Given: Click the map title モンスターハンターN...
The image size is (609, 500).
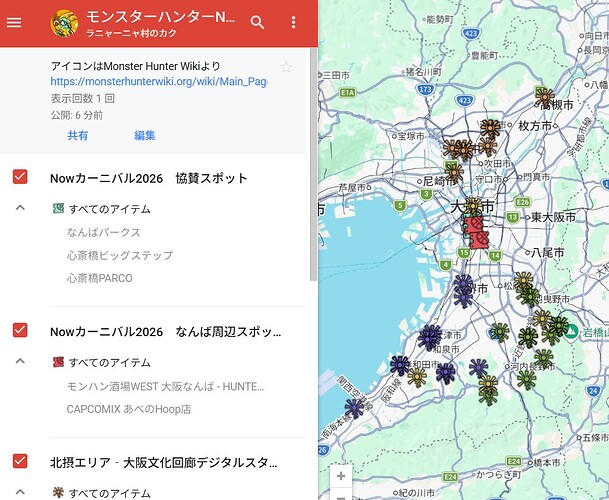Looking at the screenshot, I should tap(160, 17).
